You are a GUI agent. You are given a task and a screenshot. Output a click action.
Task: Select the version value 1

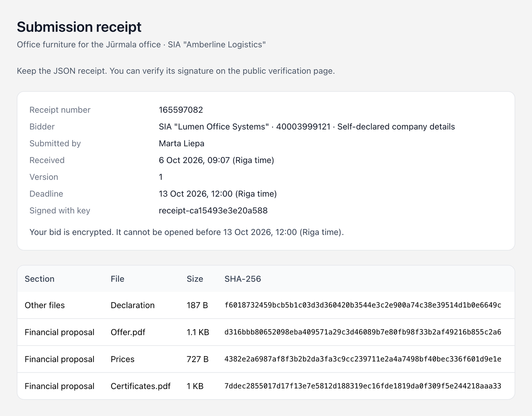[x=161, y=177]
